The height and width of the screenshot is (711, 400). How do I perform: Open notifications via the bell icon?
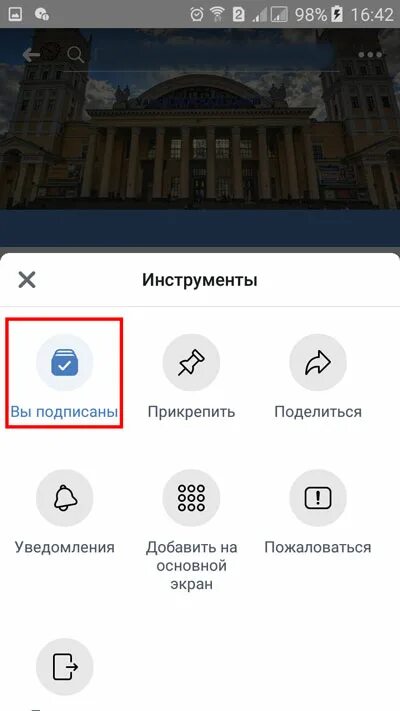(64, 498)
